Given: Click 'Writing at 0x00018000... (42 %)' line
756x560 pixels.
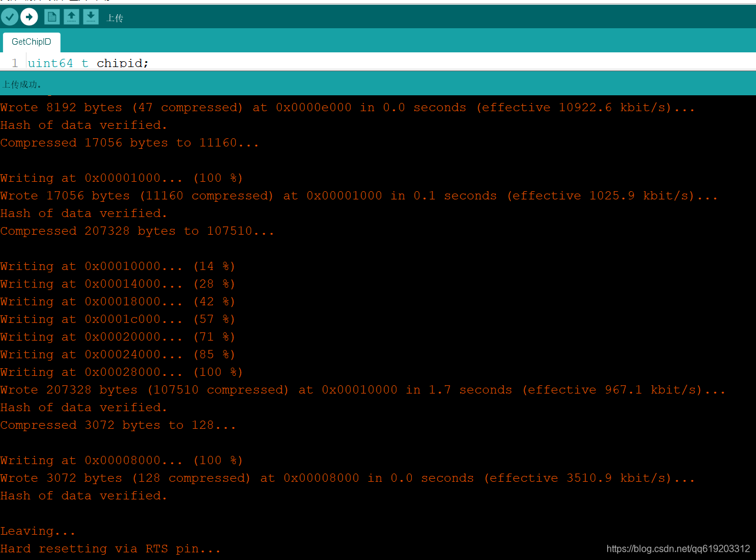Looking at the screenshot, I should pos(118,302).
